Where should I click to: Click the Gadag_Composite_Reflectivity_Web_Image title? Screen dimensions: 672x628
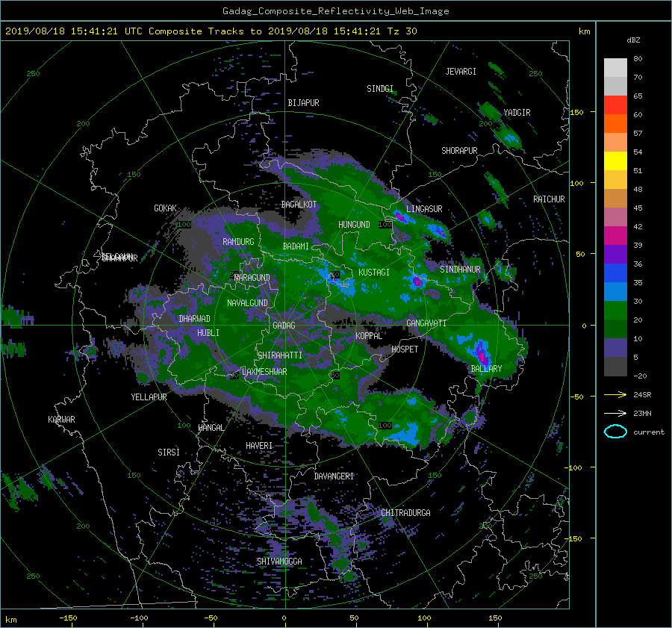[335, 11]
